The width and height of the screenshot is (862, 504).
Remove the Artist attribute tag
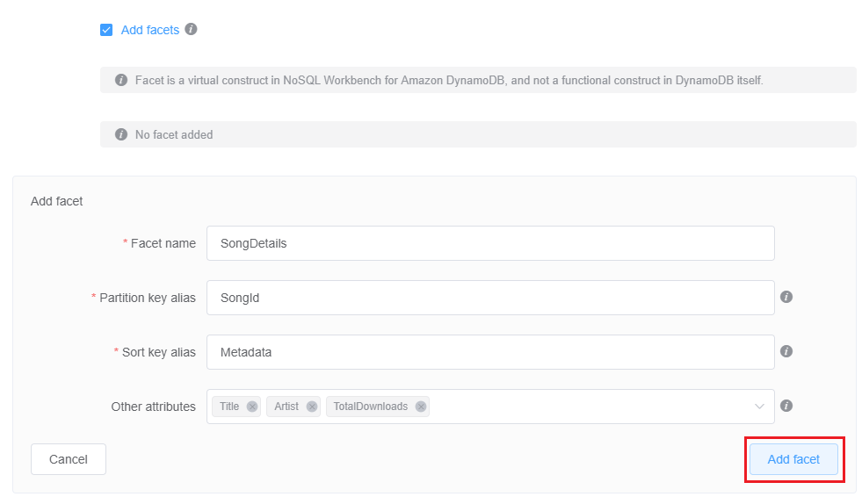[x=312, y=407]
